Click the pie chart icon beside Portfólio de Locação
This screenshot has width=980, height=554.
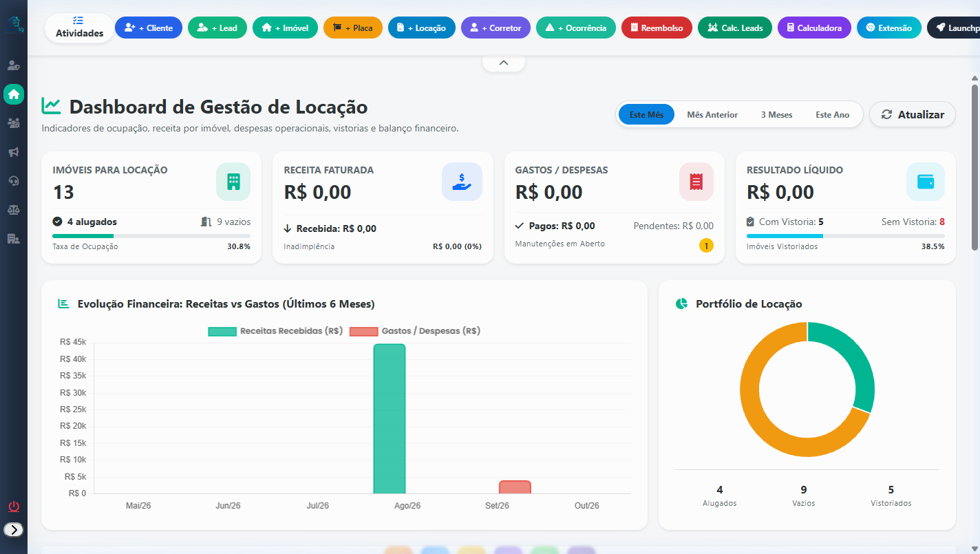pyautogui.click(x=682, y=303)
